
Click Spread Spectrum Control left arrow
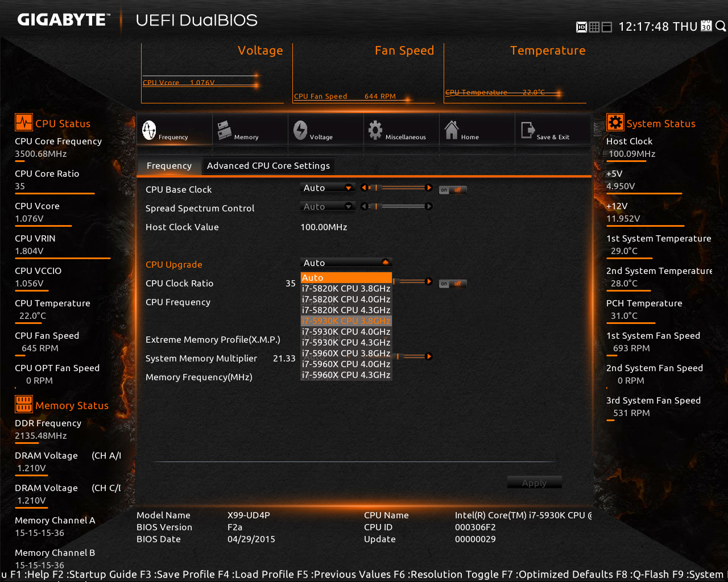point(364,206)
